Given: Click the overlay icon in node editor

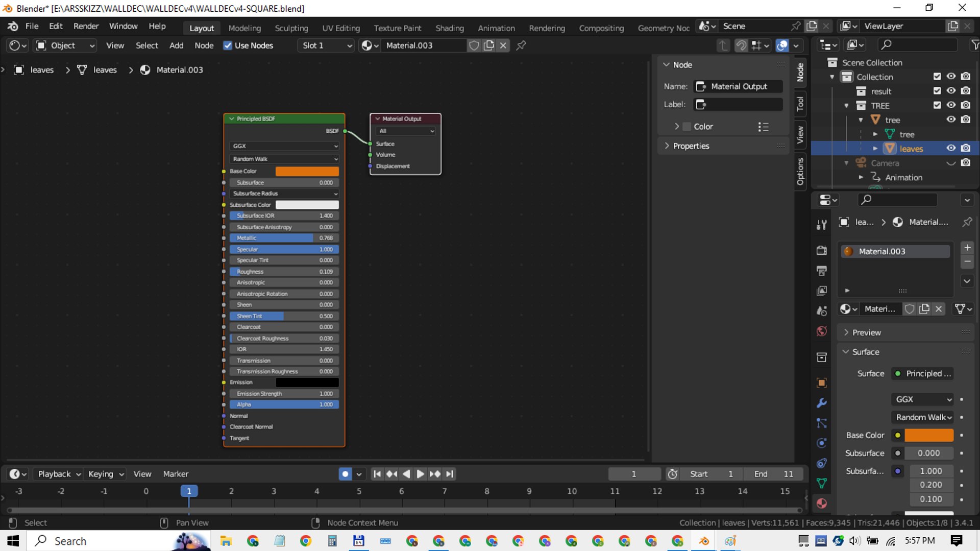Looking at the screenshot, I should coord(782,45).
